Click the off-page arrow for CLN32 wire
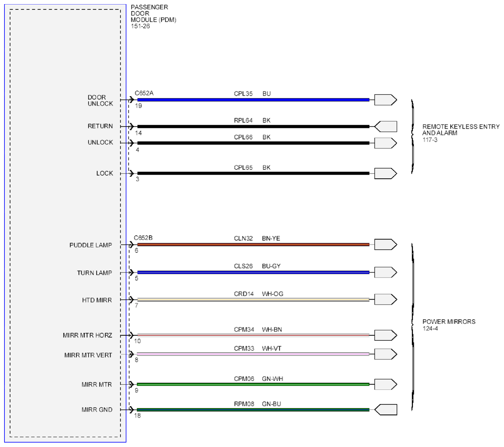This screenshot has width=504, height=447. [385, 245]
